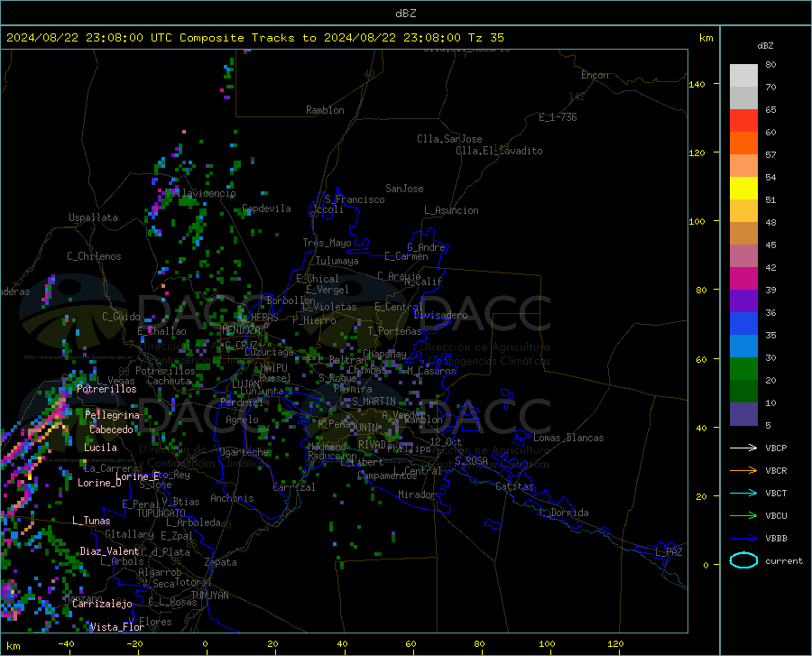812x656 pixels.
Task: Click the Diaz_Valent map label
Action: pos(109,551)
